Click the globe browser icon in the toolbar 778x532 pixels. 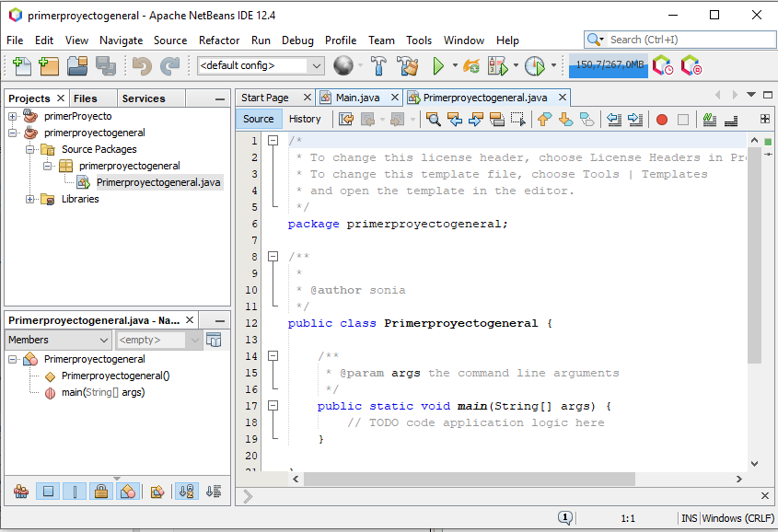click(343, 65)
